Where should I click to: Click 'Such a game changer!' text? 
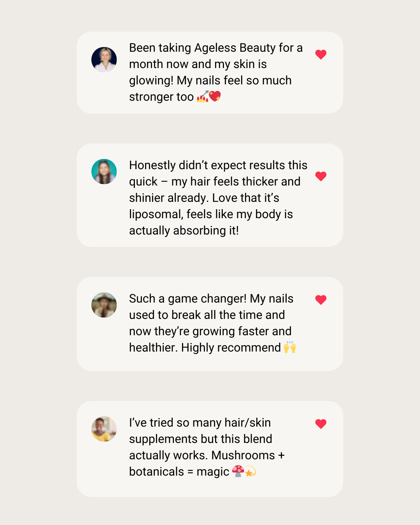(188, 299)
